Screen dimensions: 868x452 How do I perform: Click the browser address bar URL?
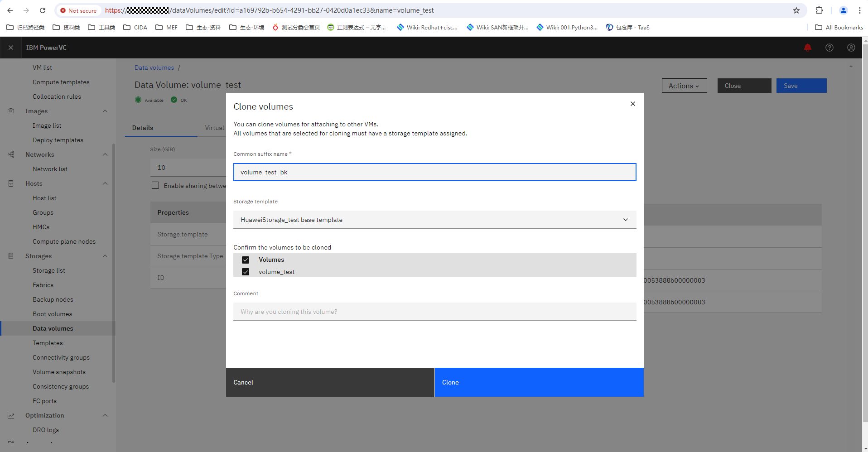269,10
